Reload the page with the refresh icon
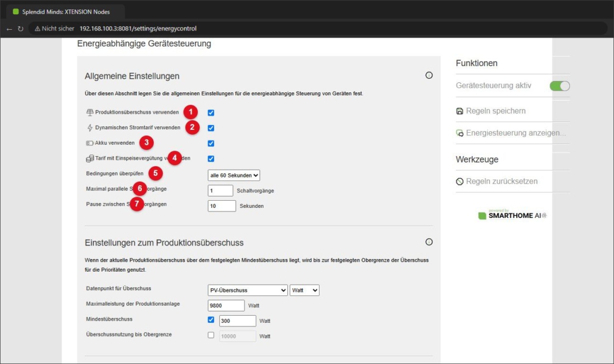This screenshot has height=364, width=614. coord(20,29)
